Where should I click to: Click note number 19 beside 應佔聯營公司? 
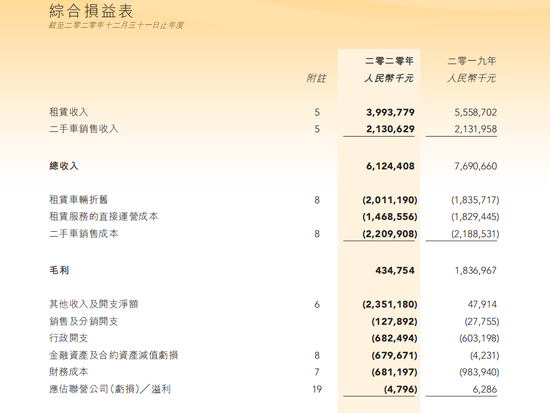(x=317, y=389)
